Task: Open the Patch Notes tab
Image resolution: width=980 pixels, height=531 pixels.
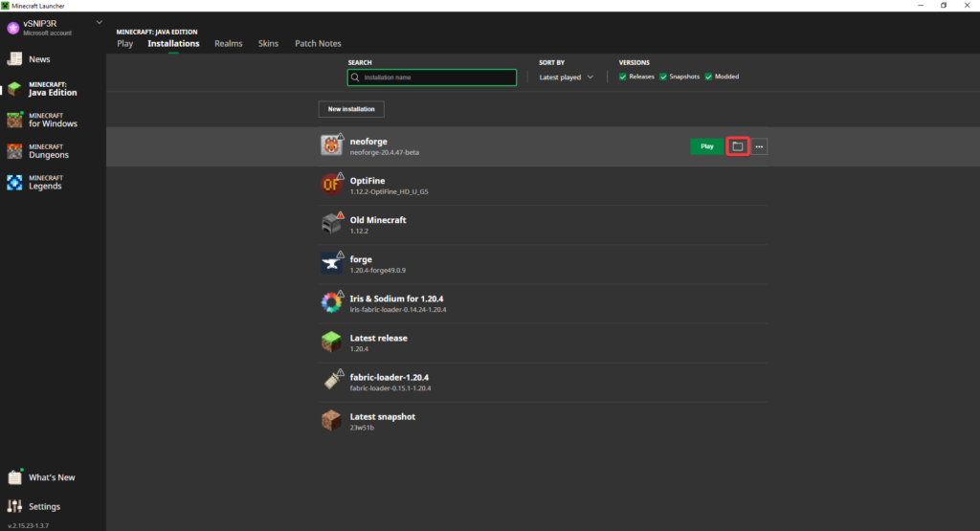Action: point(318,43)
